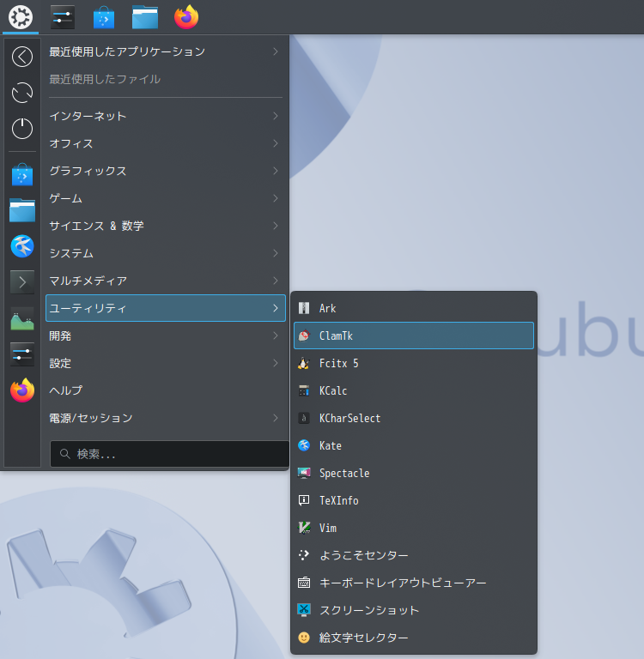The image size is (644, 659).
Task: Click the Kate icon in submenu
Action: coord(304,445)
